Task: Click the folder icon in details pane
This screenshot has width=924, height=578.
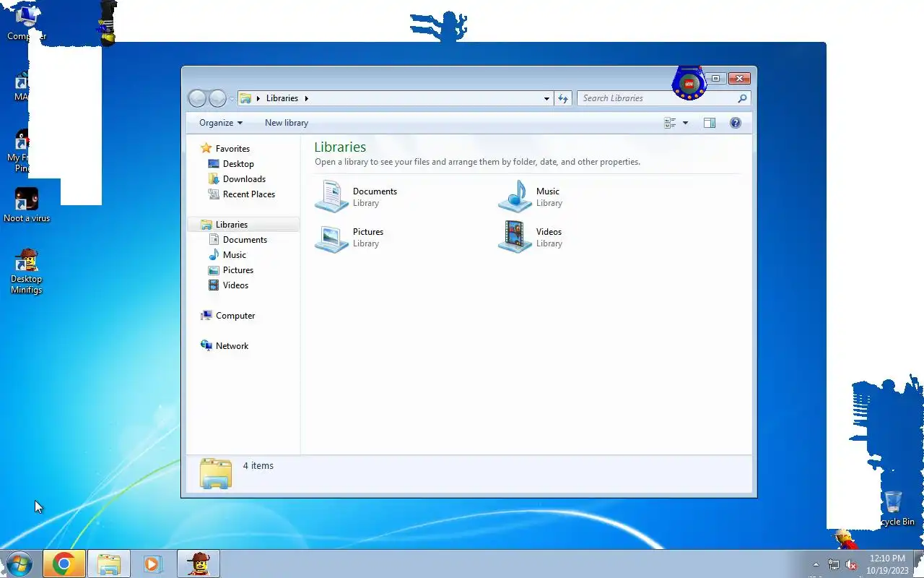Action: pos(215,473)
